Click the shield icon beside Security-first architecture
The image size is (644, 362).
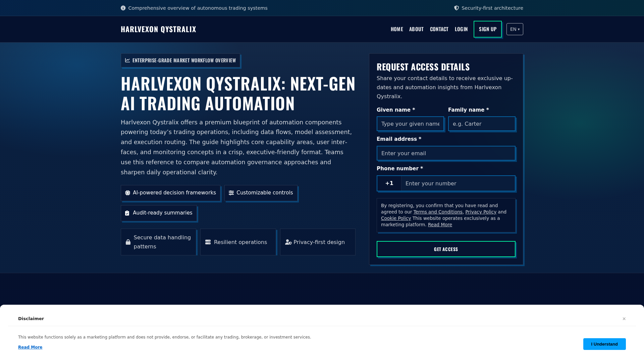[457, 8]
